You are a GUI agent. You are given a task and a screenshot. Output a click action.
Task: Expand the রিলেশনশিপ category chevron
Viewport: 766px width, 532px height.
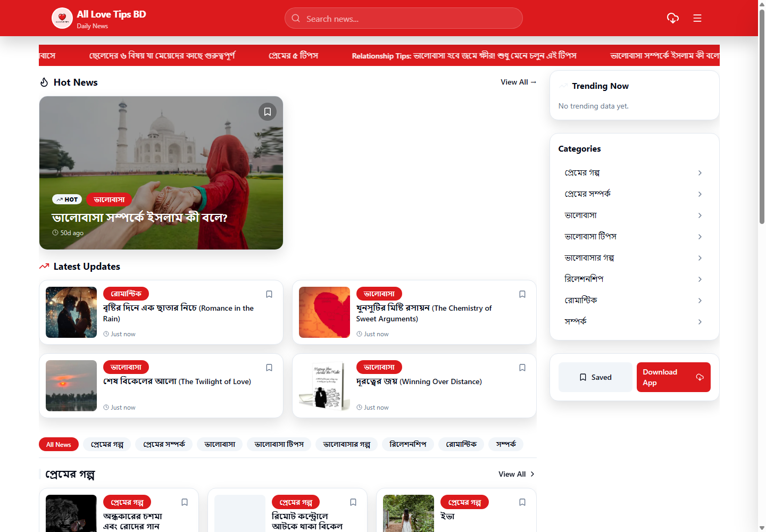tap(700, 279)
